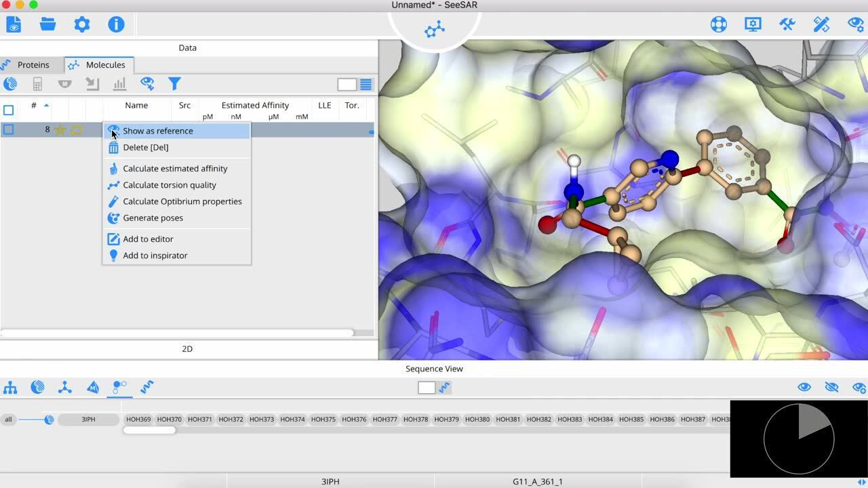
Task: Click the hammer and wrench tools icon
Action: point(787,24)
